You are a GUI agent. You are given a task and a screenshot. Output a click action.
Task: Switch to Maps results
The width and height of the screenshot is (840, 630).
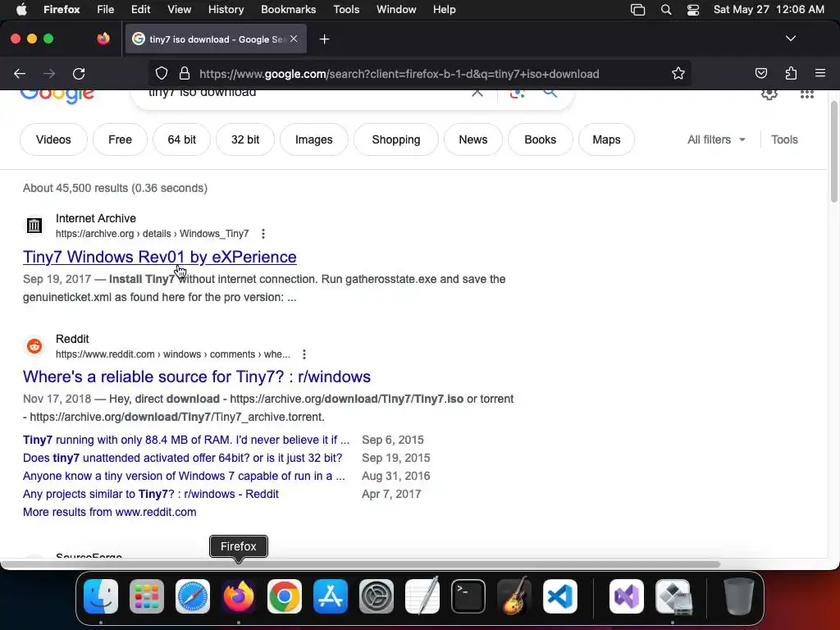coord(606,139)
